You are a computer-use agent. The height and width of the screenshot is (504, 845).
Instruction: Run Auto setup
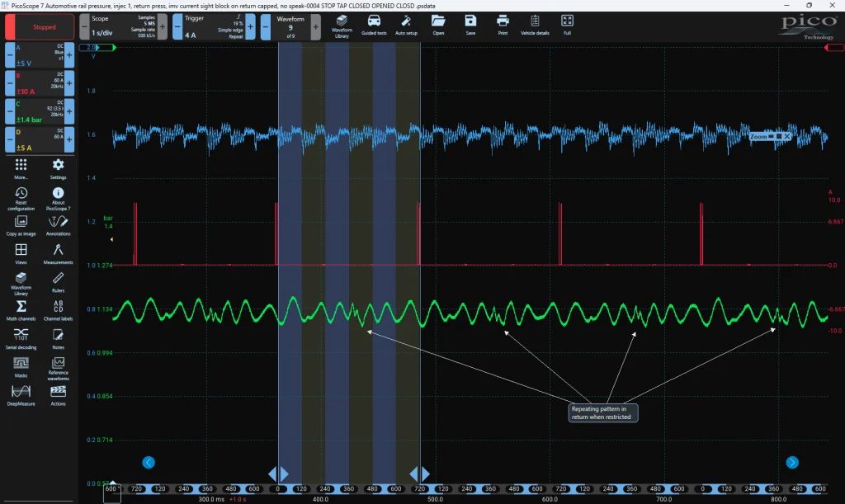(x=406, y=26)
